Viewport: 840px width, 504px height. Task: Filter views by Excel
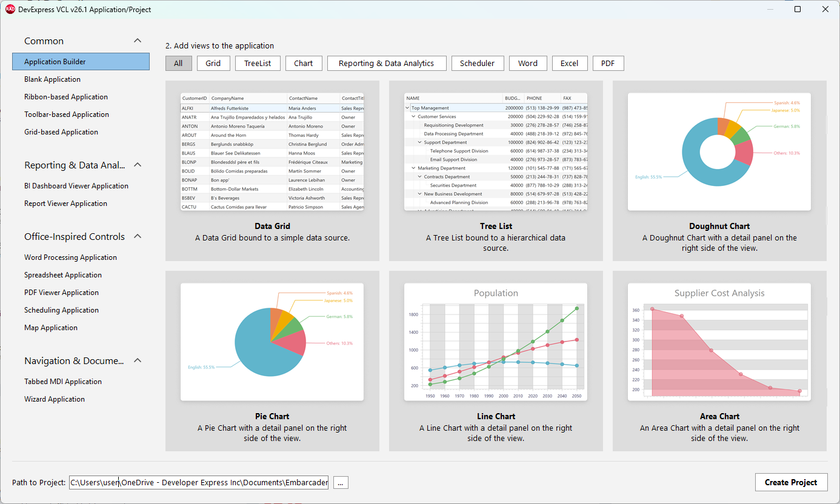tap(569, 63)
